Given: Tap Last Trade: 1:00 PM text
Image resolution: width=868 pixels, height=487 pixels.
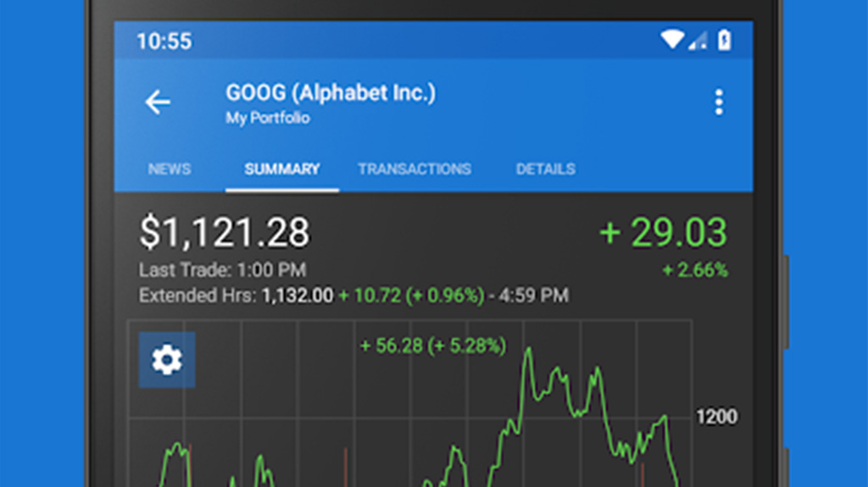Looking at the screenshot, I should 222,270.
